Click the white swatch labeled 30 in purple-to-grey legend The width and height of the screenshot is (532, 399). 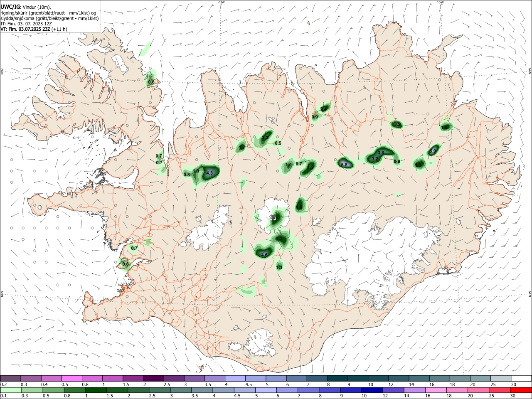[521, 378]
